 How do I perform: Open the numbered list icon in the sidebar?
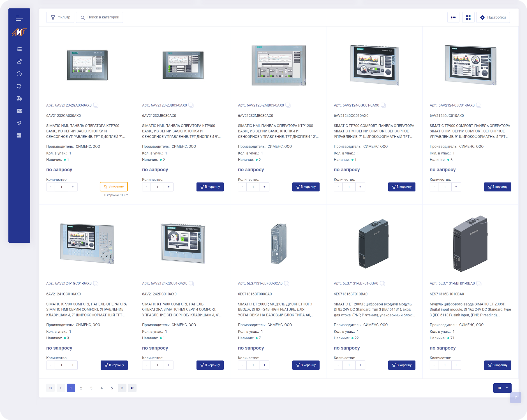pos(19,49)
